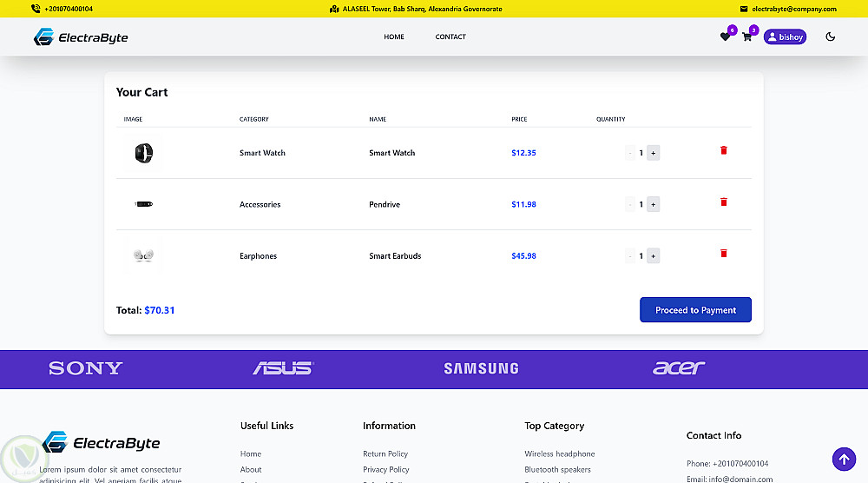868x483 pixels.
Task: Toggle dark mode moon icon
Action: pyautogui.click(x=830, y=36)
